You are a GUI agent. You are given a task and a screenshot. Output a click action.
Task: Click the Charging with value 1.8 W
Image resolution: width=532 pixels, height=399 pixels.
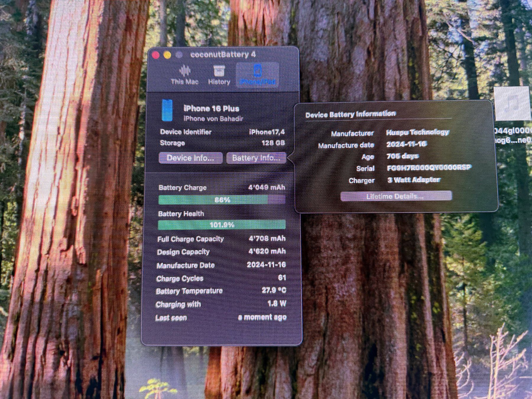tap(277, 304)
